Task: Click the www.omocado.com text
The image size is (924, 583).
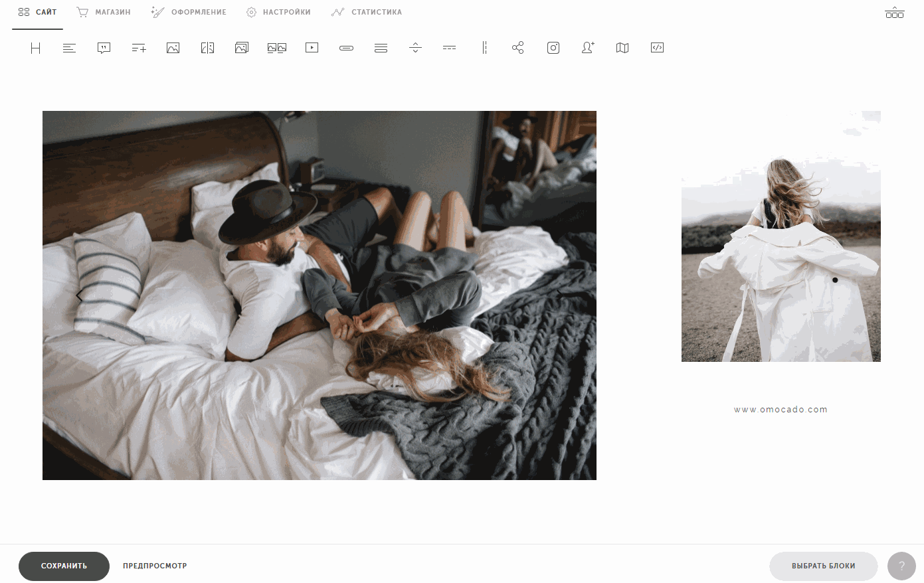Action: point(781,410)
